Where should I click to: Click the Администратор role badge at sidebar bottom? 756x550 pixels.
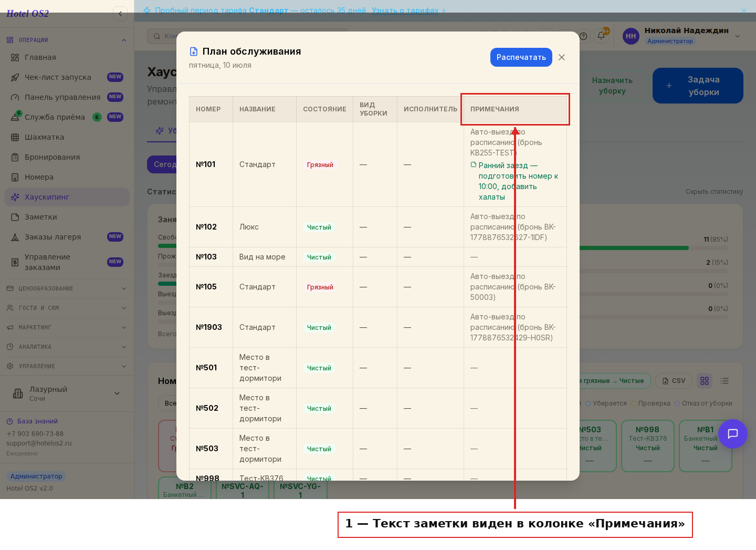point(36,476)
